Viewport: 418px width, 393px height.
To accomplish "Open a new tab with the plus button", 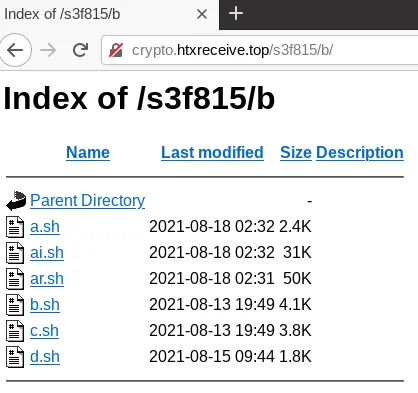I will pyautogui.click(x=236, y=14).
